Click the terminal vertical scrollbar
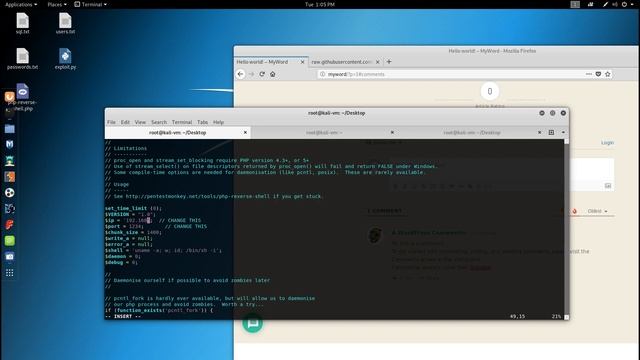Image resolution: width=640 pixels, height=360 pixels. pos(567,229)
